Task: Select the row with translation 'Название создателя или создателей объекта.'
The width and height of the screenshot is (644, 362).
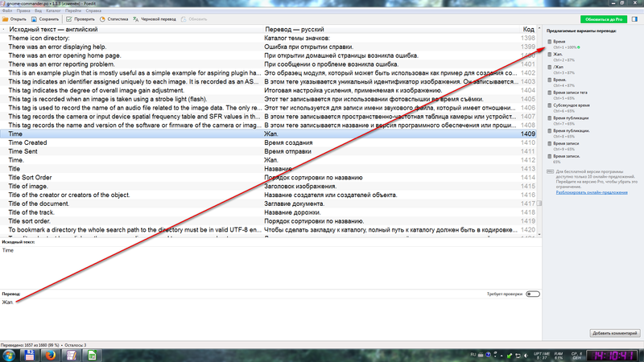Action: 269,195
